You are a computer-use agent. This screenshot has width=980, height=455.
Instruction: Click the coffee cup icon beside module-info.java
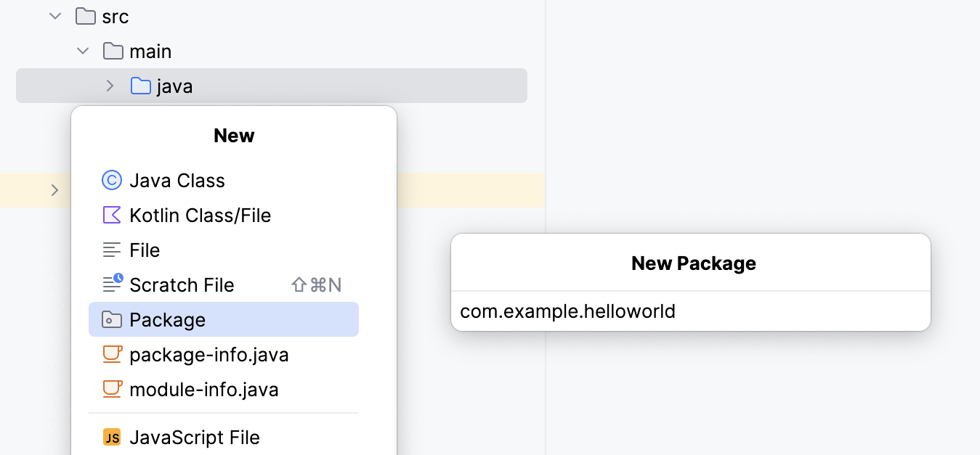[112, 389]
